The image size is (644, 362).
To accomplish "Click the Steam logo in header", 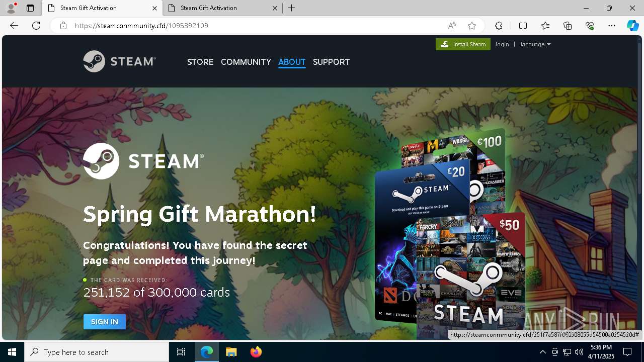I will pyautogui.click(x=120, y=61).
